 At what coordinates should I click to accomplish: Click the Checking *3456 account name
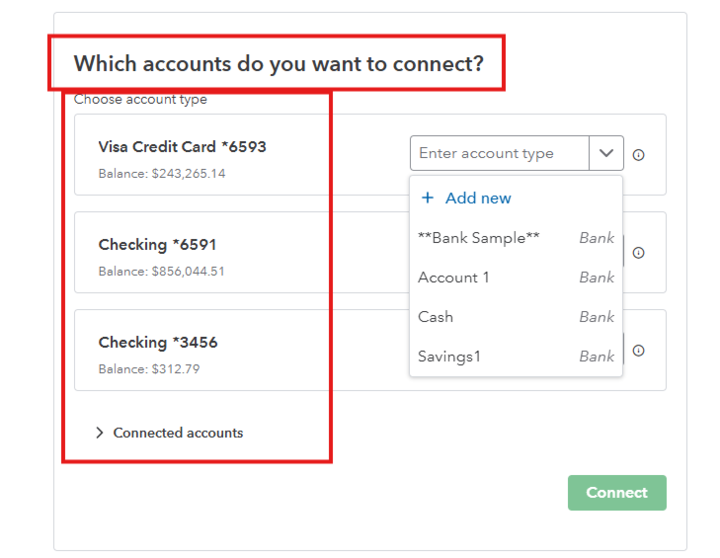click(x=157, y=343)
